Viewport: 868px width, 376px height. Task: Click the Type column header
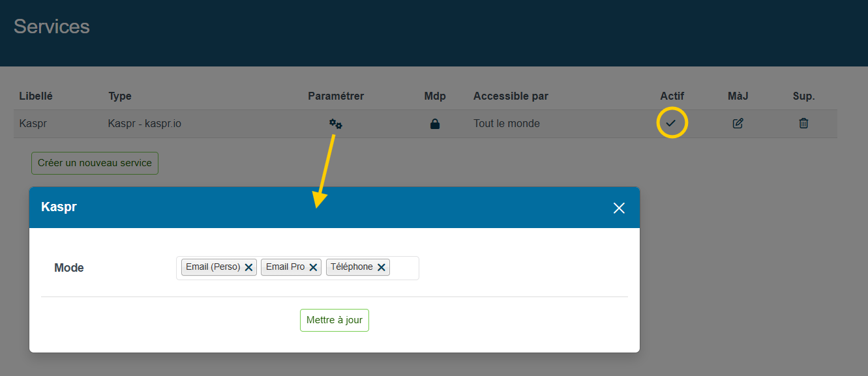(x=120, y=96)
